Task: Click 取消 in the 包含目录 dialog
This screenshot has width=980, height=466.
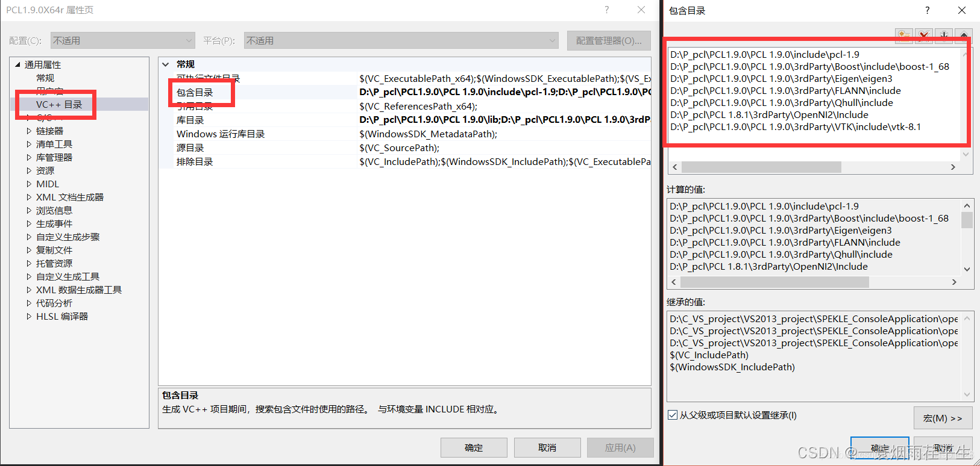Action: pyautogui.click(x=943, y=448)
